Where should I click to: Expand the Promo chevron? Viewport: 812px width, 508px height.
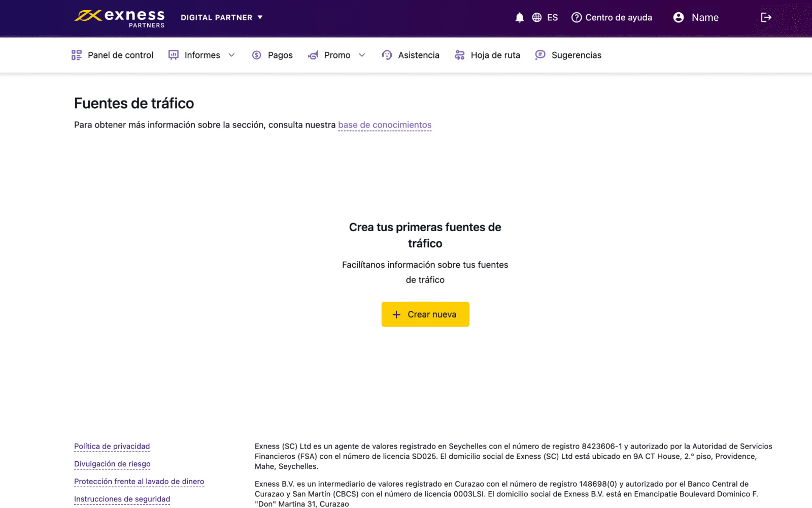[362, 55]
